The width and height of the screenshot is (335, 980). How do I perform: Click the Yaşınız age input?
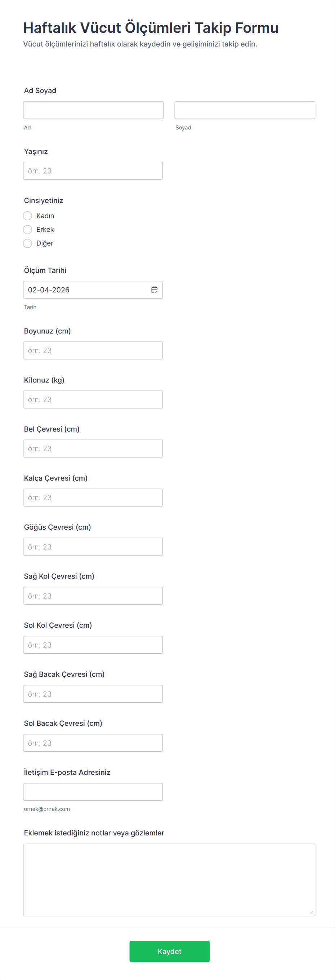93,171
